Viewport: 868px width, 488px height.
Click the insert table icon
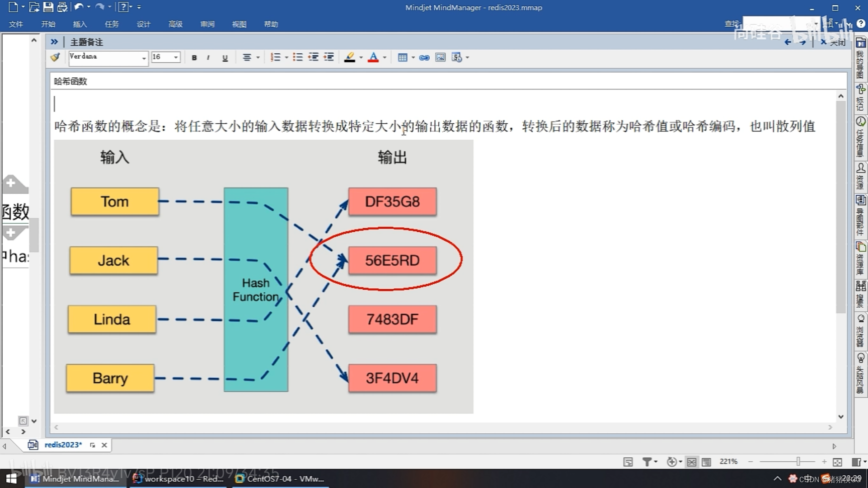tap(403, 57)
